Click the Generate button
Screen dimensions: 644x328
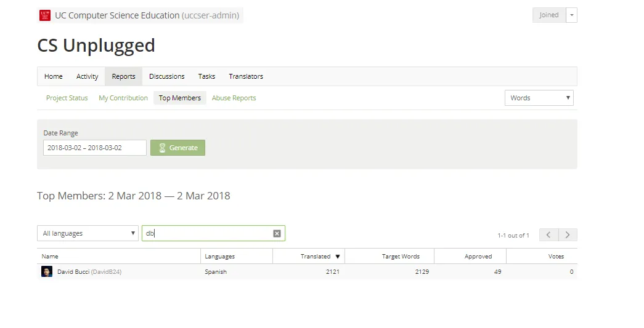click(178, 148)
